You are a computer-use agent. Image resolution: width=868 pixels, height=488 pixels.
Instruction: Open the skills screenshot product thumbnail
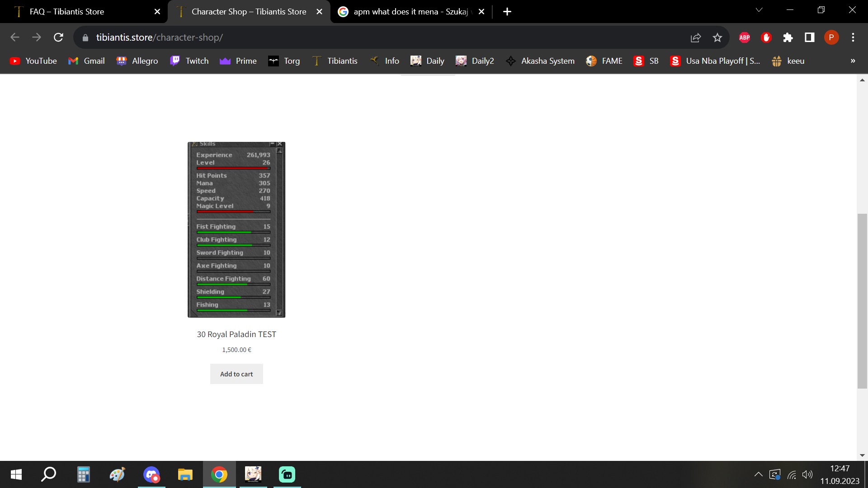tap(236, 230)
